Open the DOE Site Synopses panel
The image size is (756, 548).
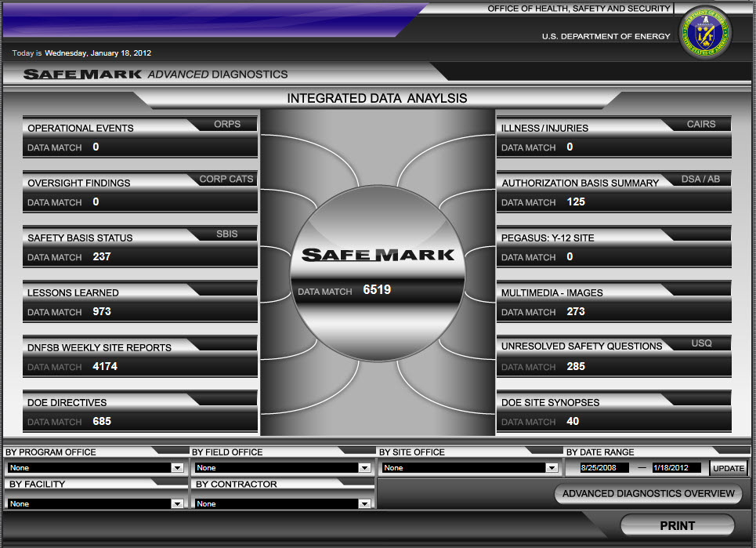613,412
